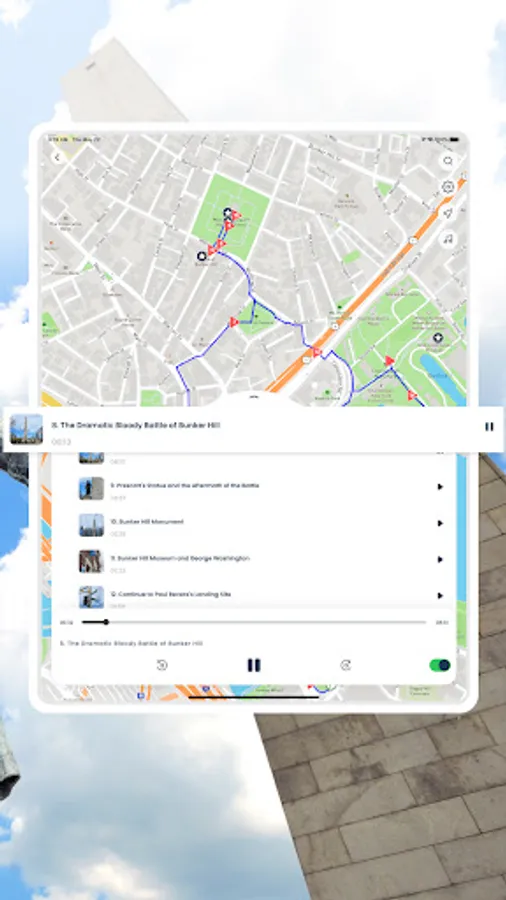Pause playback with the center pause button
The width and height of the screenshot is (506, 900).
click(x=254, y=665)
